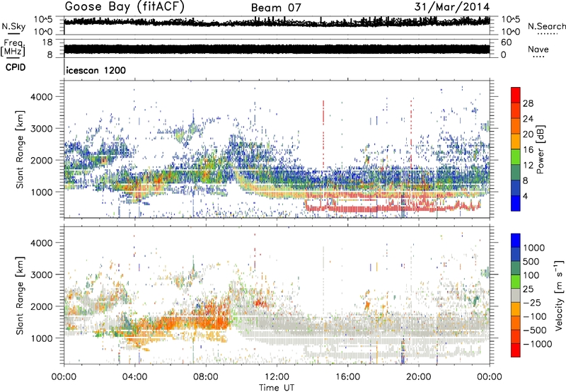
Task: Click the red vertical streak near 14:40 in power panel
Action: pos(323,134)
